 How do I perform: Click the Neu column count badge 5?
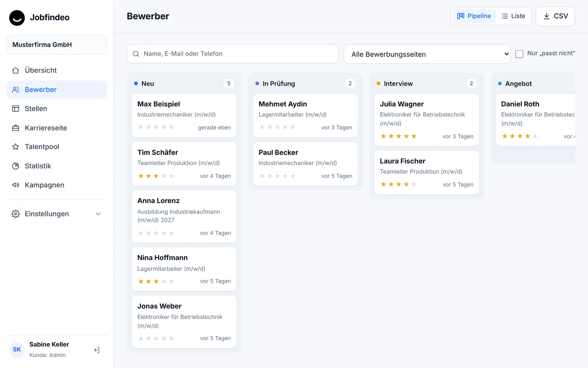[x=229, y=84]
